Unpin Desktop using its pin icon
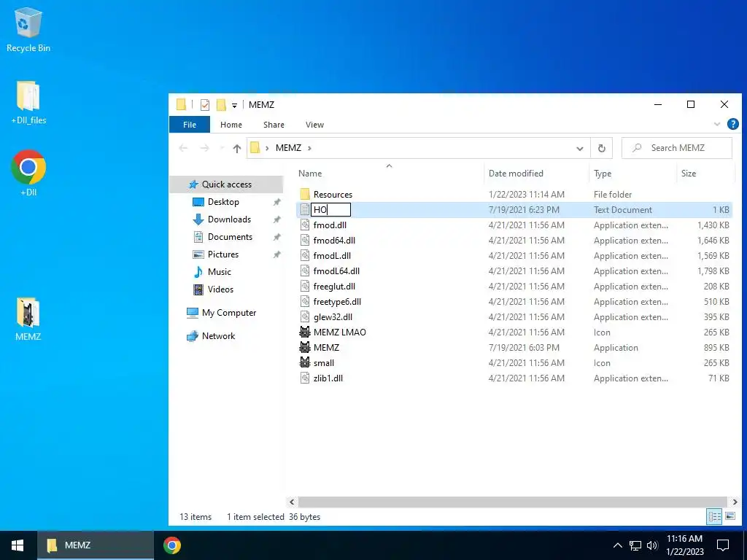This screenshot has width=747, height=560. click(276, 202)
